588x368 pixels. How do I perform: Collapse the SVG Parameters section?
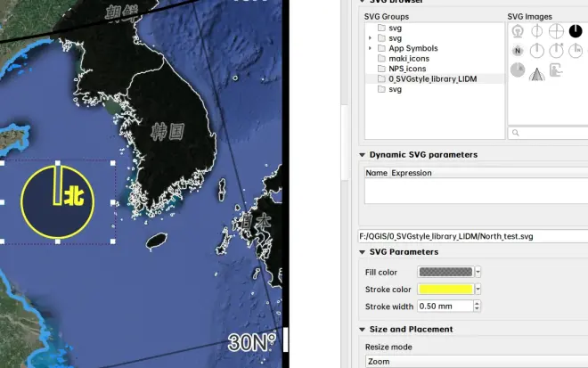tap(363, 252)
